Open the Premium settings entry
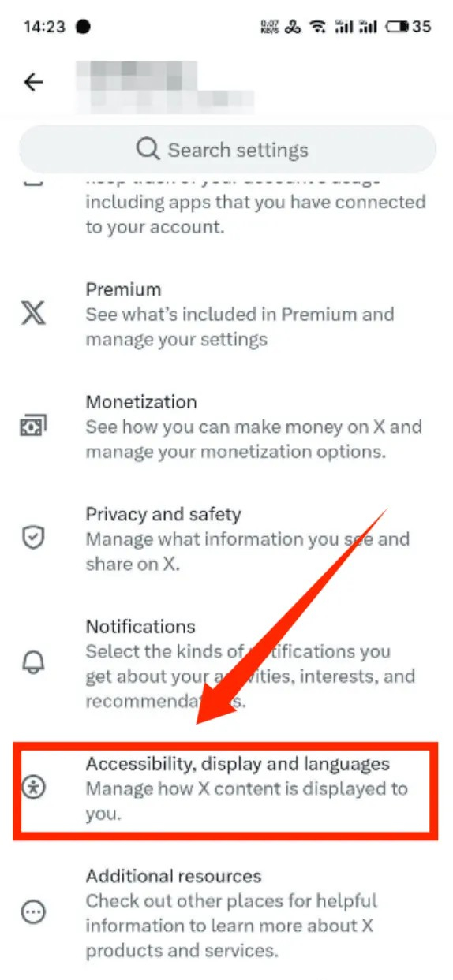 226,315
